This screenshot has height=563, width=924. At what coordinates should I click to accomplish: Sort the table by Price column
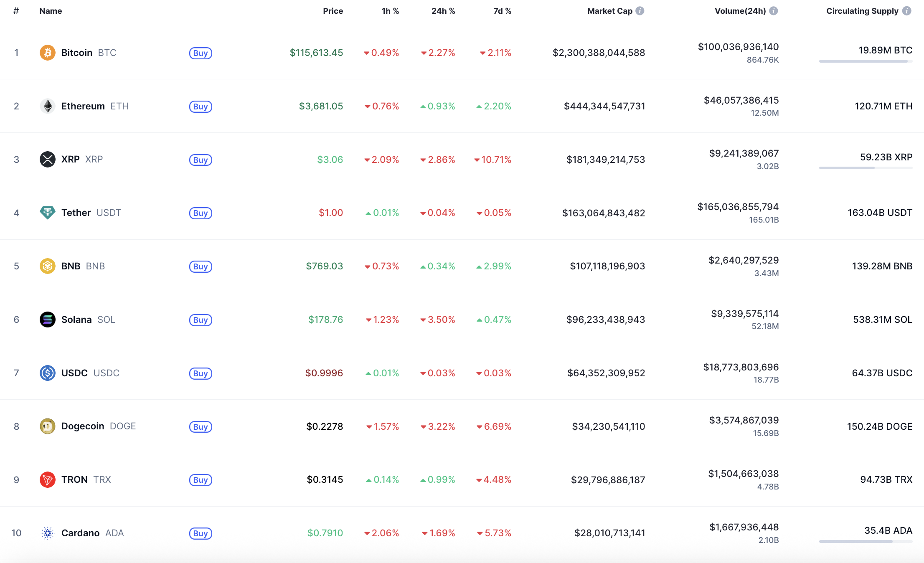[333, 11]
